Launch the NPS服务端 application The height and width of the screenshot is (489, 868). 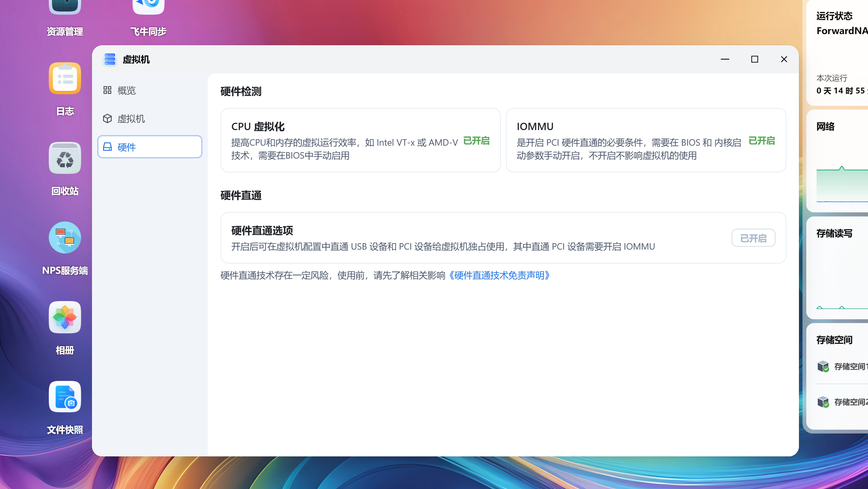tap(64, 237)
